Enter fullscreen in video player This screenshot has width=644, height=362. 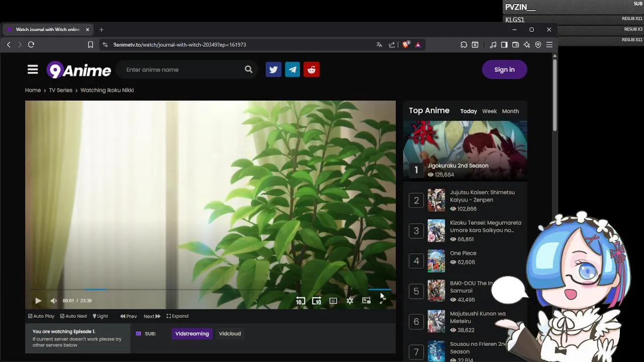382,301
